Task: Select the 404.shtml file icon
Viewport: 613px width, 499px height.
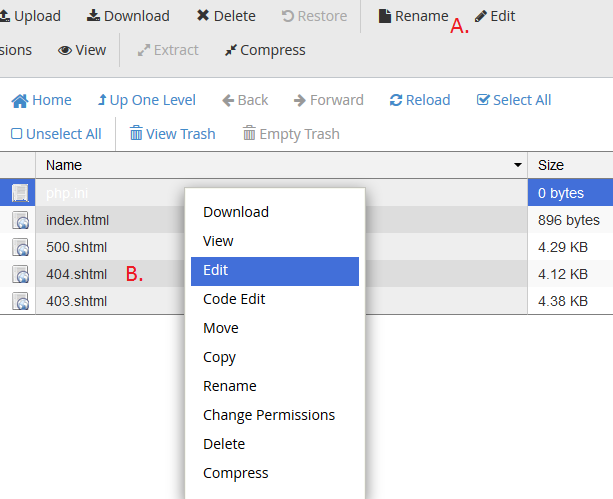Action: tap(20, 274)
